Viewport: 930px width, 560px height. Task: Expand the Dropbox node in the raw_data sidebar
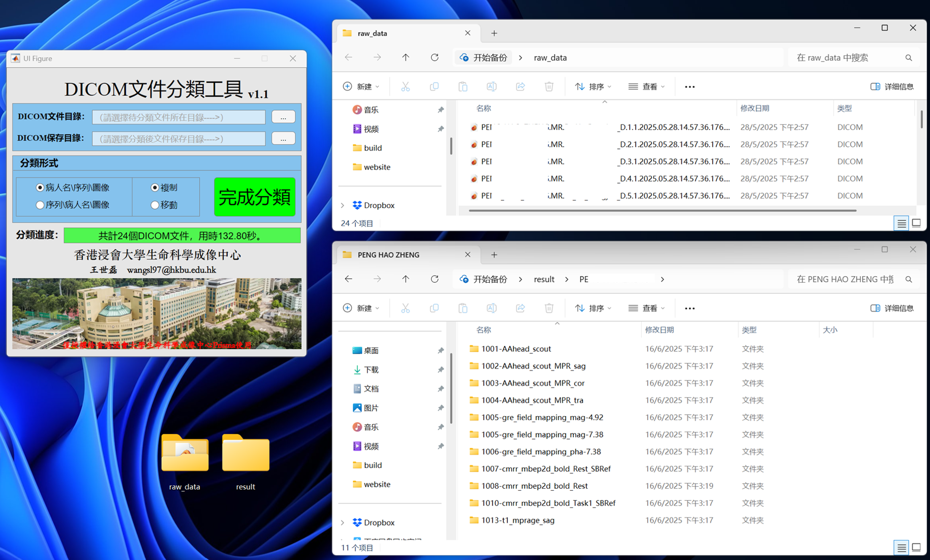(343, 205)
